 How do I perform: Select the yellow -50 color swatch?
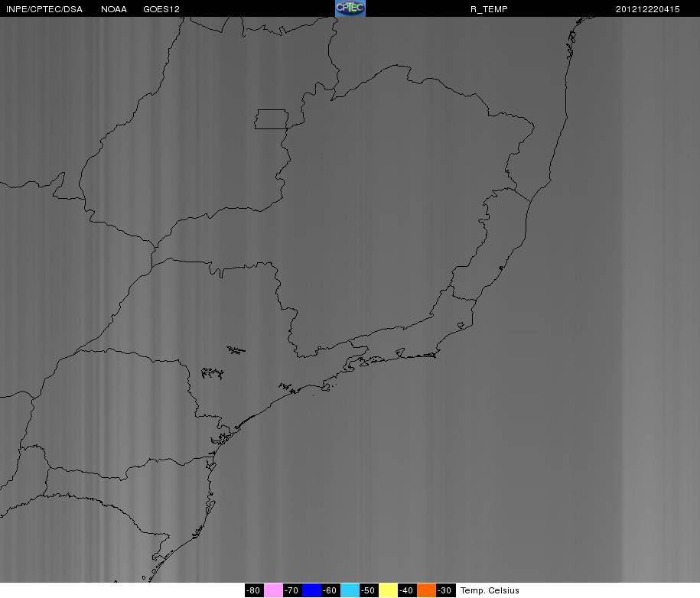388,590
